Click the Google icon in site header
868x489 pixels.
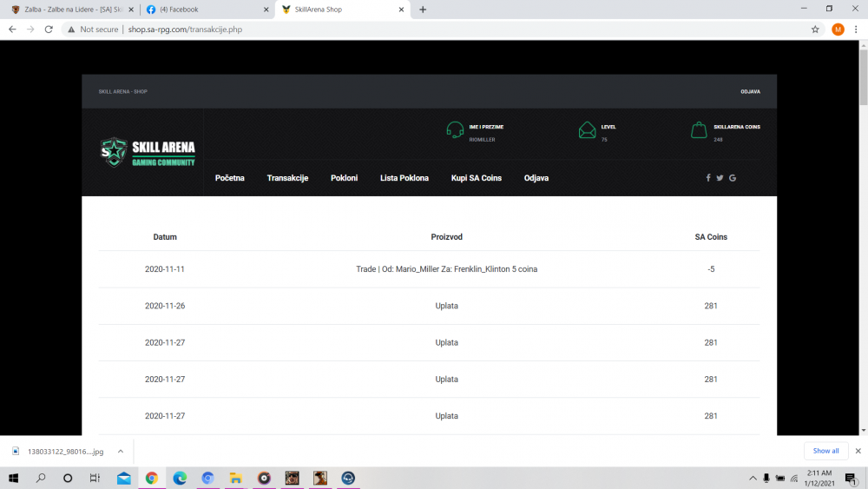point(733,178)
